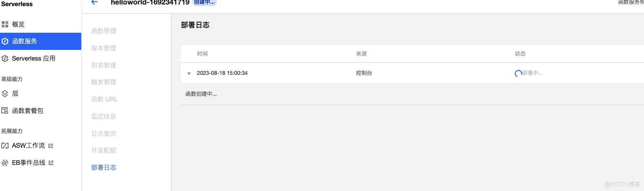Open external link icon next to ASW工作流
Image resolution: width=644 pixels, height=191 pixels.
51,146
